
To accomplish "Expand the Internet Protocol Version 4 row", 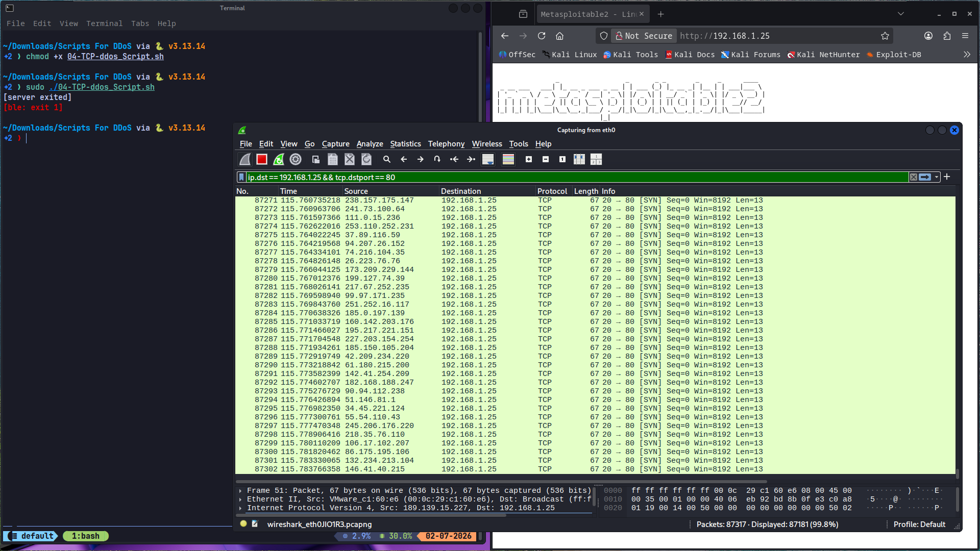I will click(x=240, y=508).
